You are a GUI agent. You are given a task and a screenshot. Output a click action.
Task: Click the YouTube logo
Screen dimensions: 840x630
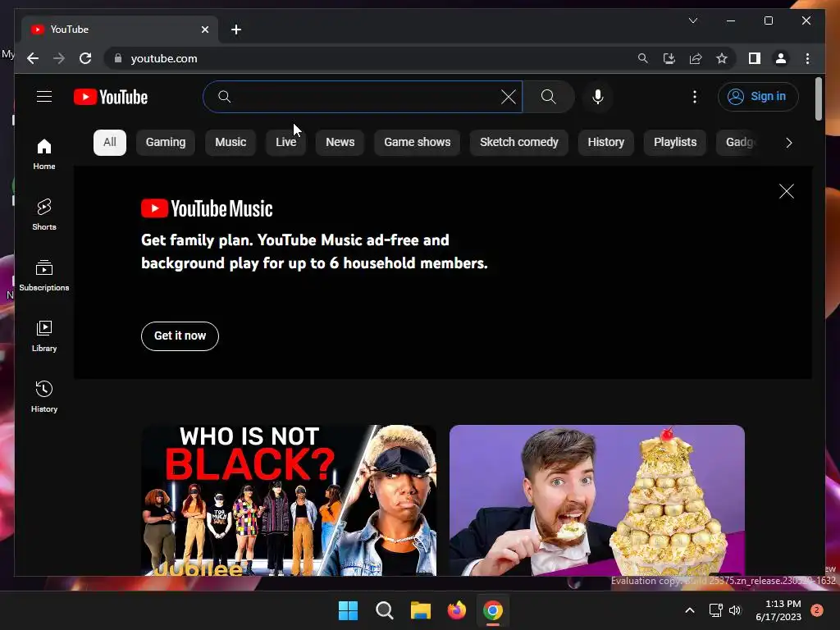[111, 97]
